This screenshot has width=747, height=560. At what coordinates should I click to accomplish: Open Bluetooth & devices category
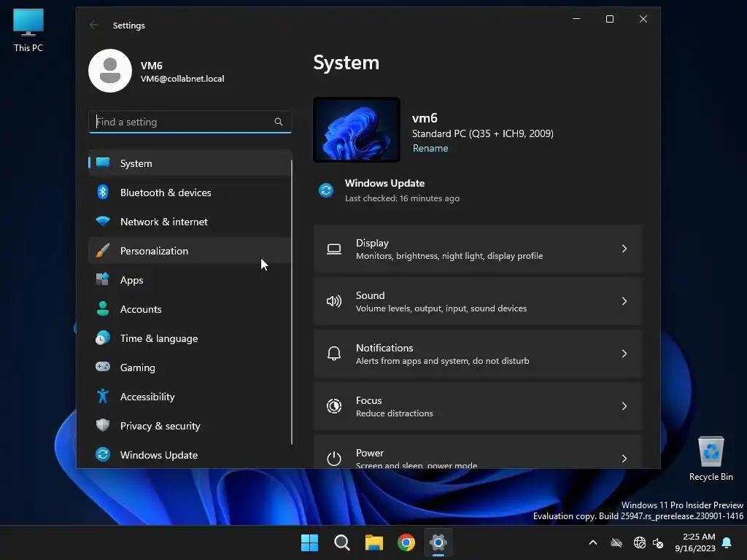click(x=190, y=192)
